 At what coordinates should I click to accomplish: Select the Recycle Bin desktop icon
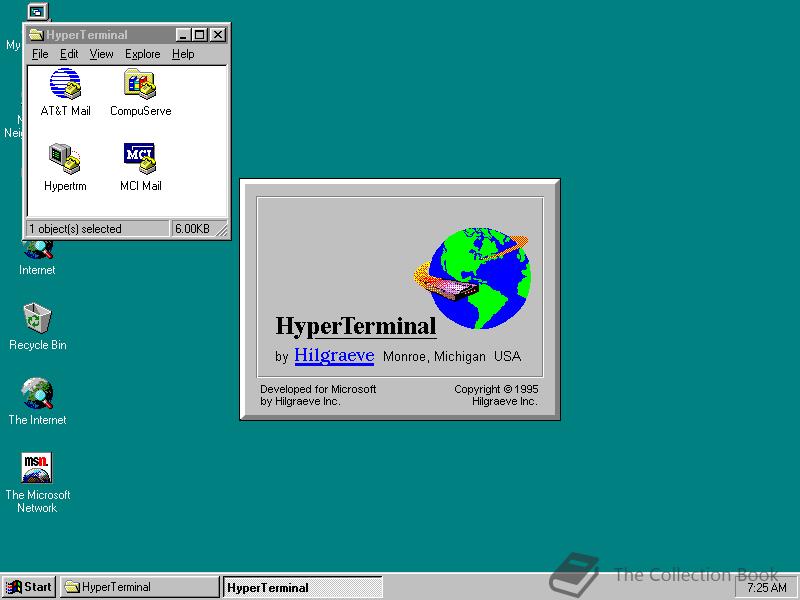[x=38, y=327]
